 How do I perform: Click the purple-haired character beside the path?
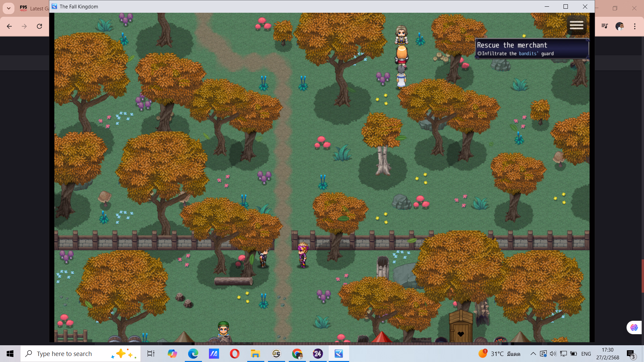click(x=303, y=255)
